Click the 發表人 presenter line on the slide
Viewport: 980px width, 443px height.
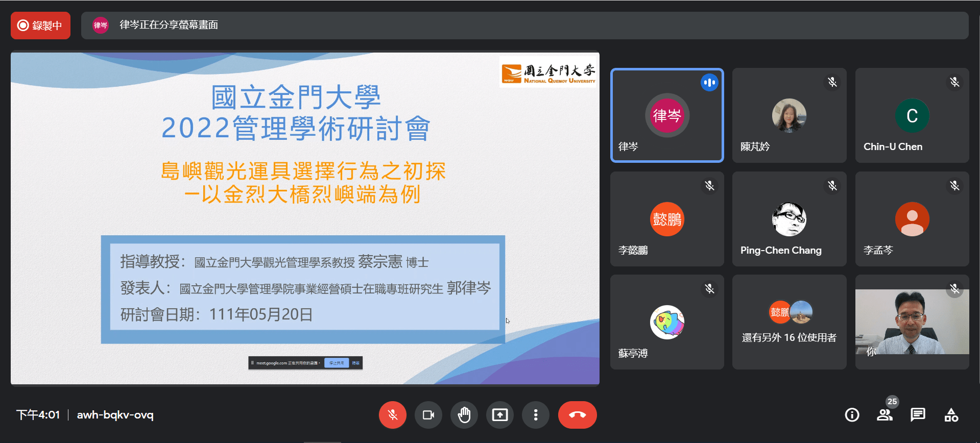tap(305, 288)
